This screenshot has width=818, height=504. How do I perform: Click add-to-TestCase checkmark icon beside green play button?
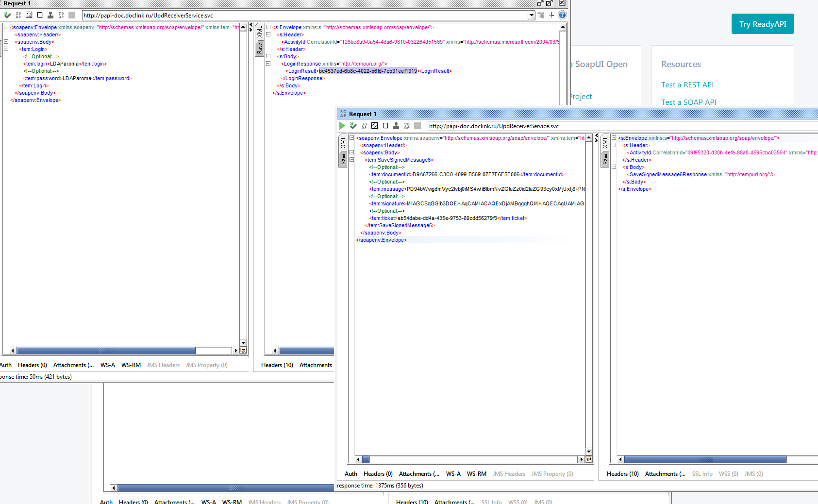tap(353, 126)
